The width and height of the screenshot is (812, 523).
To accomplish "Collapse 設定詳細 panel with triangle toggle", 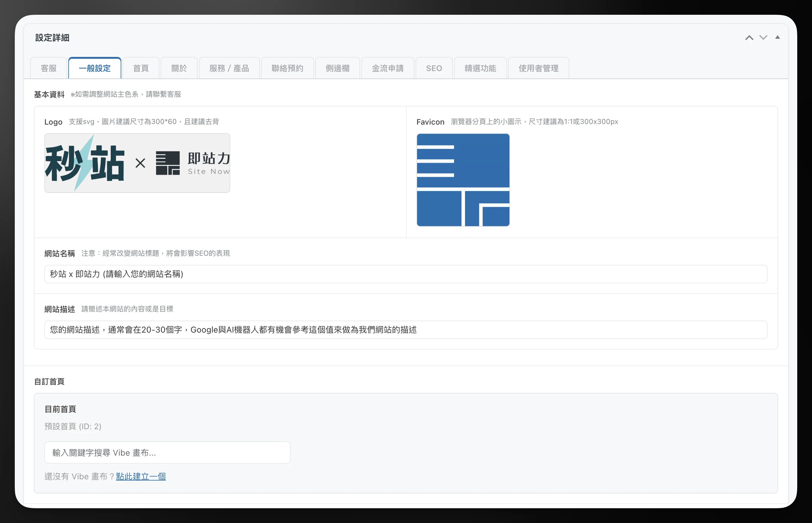I will click(777, 37).
